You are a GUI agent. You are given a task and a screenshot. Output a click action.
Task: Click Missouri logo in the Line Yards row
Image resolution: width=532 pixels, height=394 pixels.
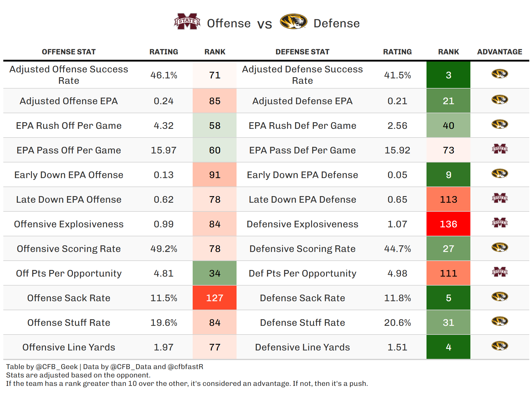pos(500,346)
